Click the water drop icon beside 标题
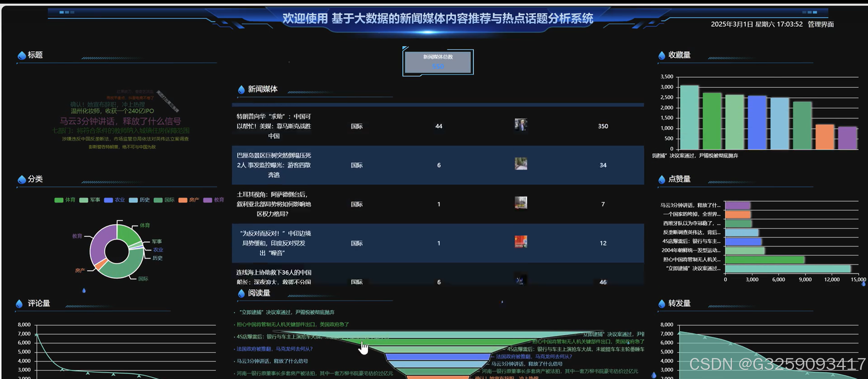The image size is (868, 379). tap(21, 55)
